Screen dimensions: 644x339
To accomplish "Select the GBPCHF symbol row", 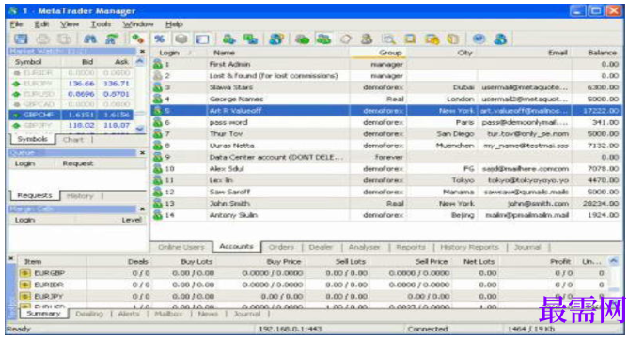I will coord(71,115).
